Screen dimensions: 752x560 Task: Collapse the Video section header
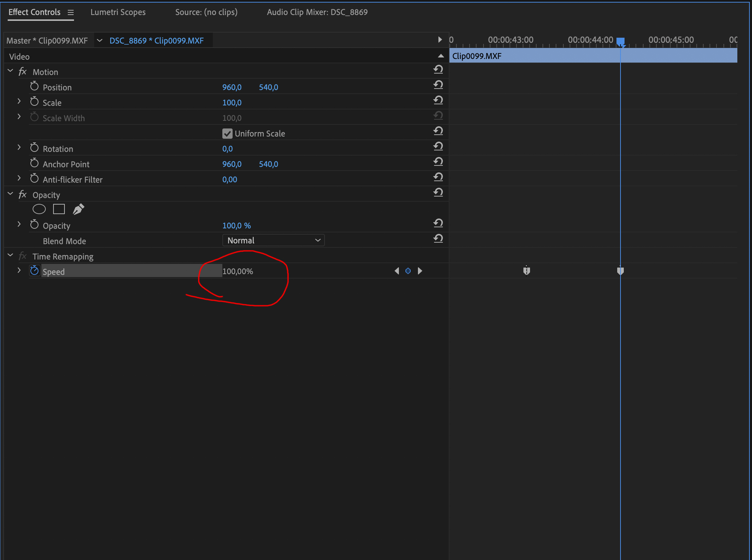pyautogui.click(x=440, y=56)
